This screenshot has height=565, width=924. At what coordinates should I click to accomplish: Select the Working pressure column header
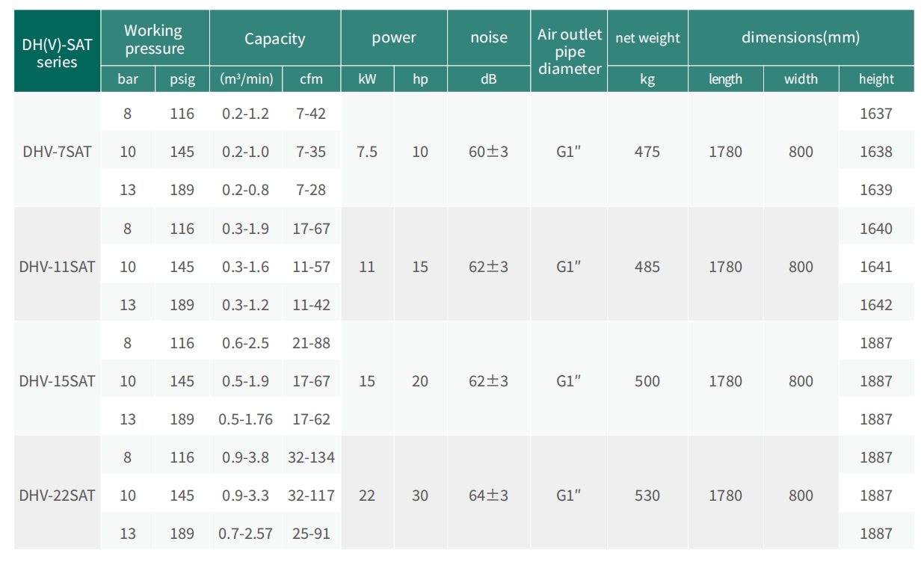(x=155, y=40)
